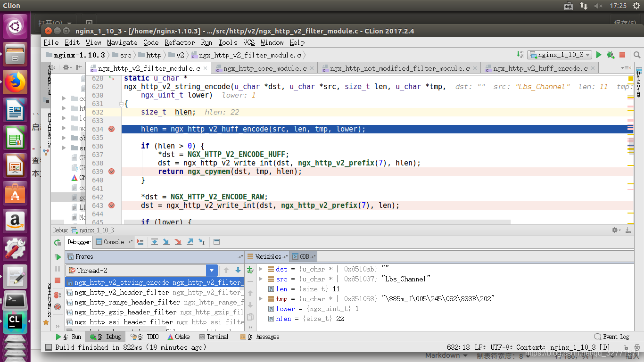Open VCS menu
This screenshot has width=644, height=362.
(249, 42)
